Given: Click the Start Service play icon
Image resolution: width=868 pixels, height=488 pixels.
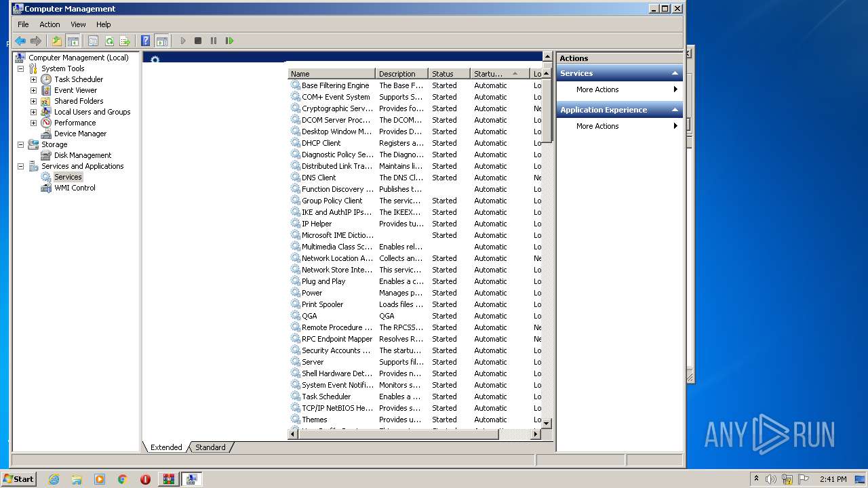Looking at the screenshot, I should click(x=182, y=41).
